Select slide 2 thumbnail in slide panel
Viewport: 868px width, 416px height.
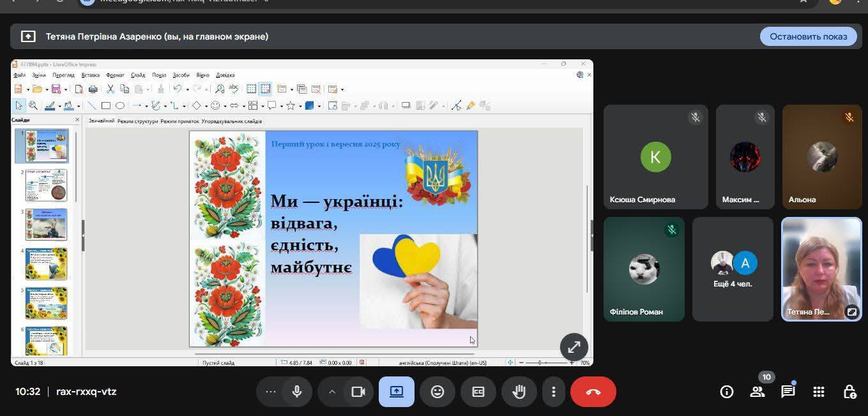click(x=46, y=185)
